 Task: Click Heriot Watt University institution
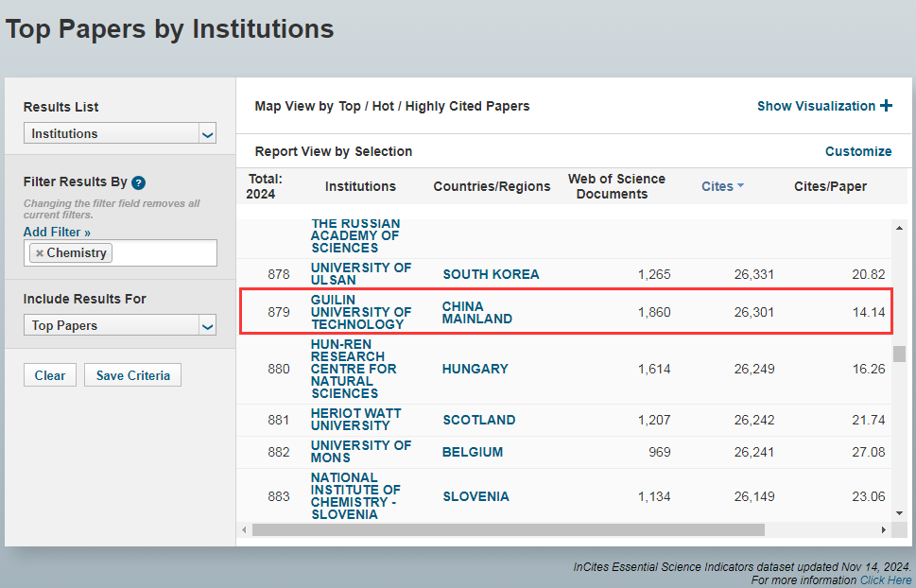355,420
